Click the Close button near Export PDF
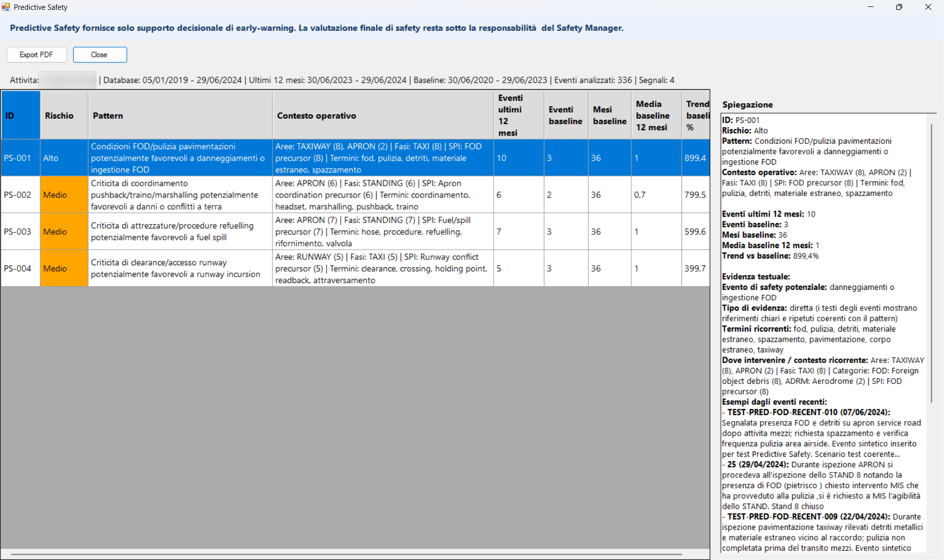This screenshot has height=560, width=944. point(100,55)
